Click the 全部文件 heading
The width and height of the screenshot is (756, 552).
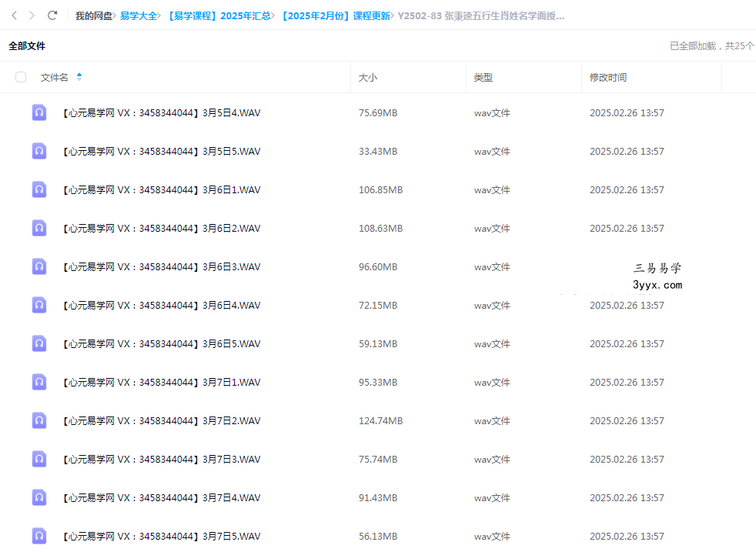(27, 45)
